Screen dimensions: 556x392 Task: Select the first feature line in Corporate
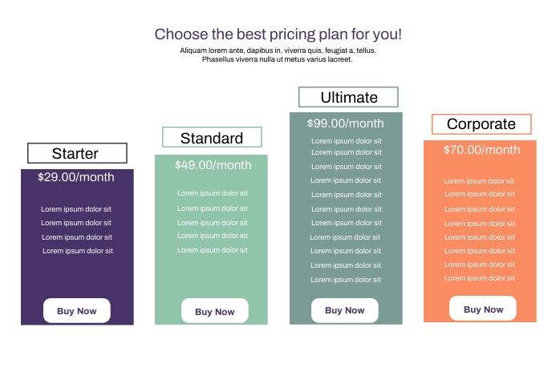coord(479,181)
